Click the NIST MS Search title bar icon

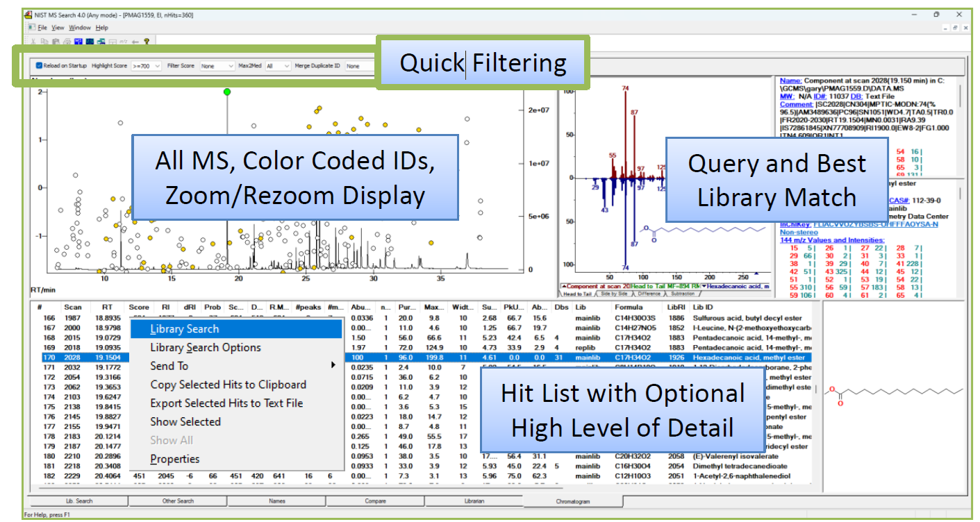[x=28, y=15]
